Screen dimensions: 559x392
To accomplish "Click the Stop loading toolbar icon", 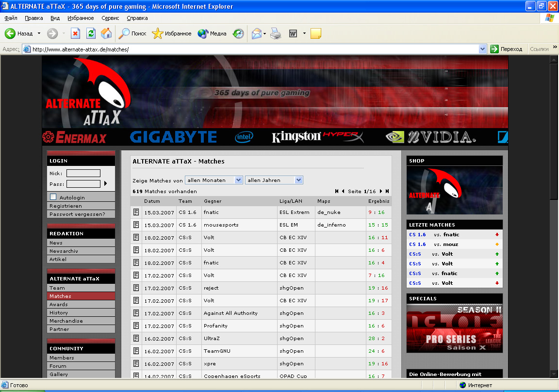I will point(75,33).
